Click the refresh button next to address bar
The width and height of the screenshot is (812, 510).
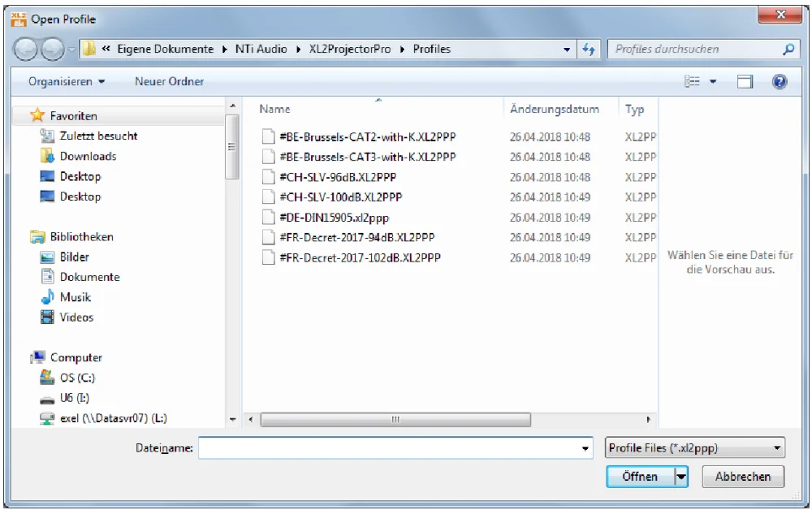[589, 50]
